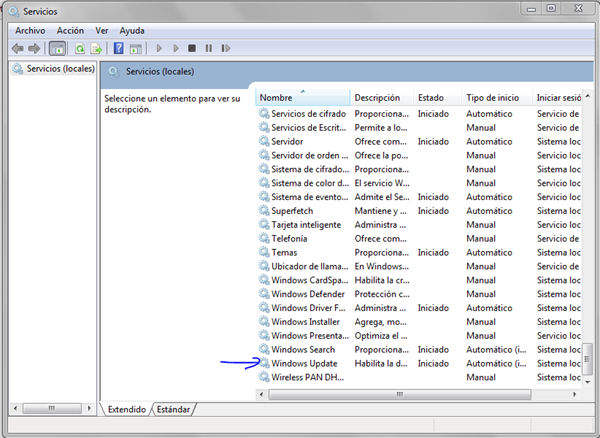
Task: Select the Windows Update service row
Action: [x=304, y=363]
